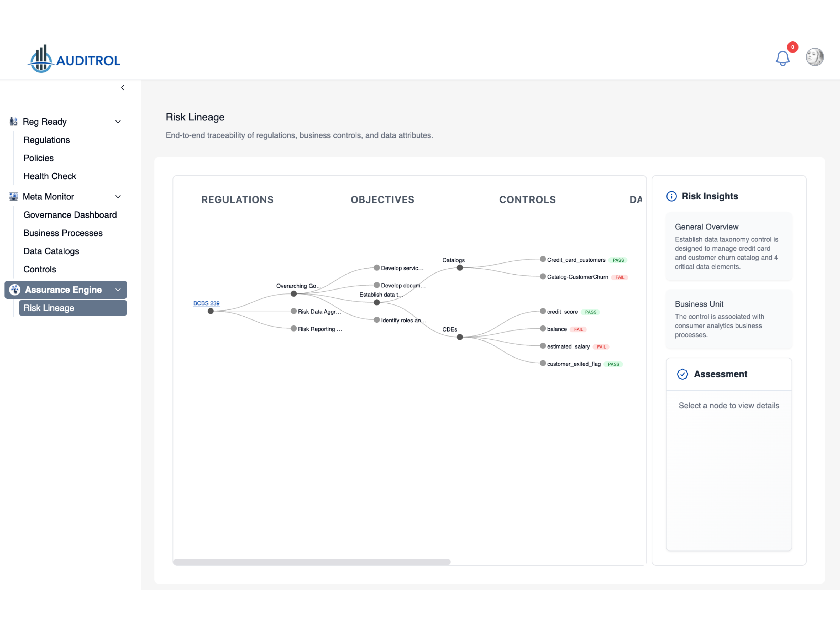840x630 pixels.
Task: Follow the BCBS 239 link
Action: (206, 303)
